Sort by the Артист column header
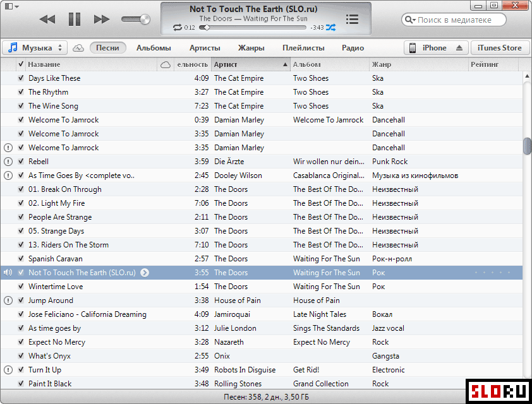Screen dimensions: 532x404 click(x=251, y=64)
